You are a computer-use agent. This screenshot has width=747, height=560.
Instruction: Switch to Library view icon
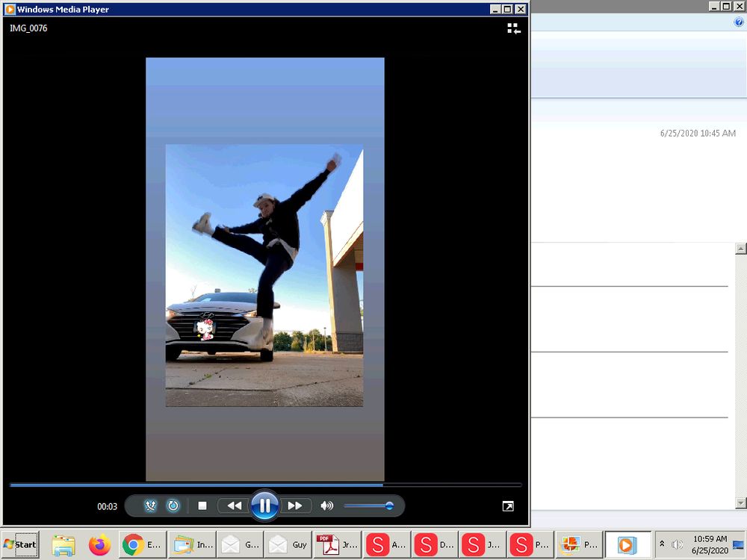coord(513,28)
